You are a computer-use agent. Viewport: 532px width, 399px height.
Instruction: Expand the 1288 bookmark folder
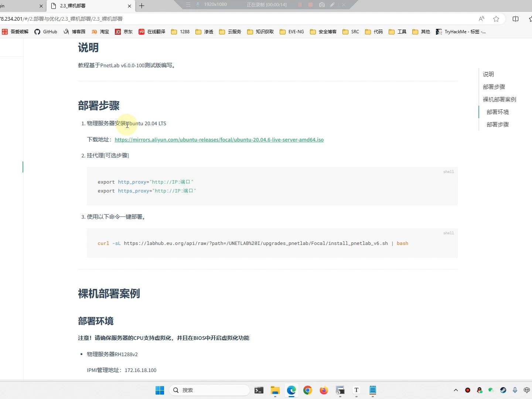180,32
